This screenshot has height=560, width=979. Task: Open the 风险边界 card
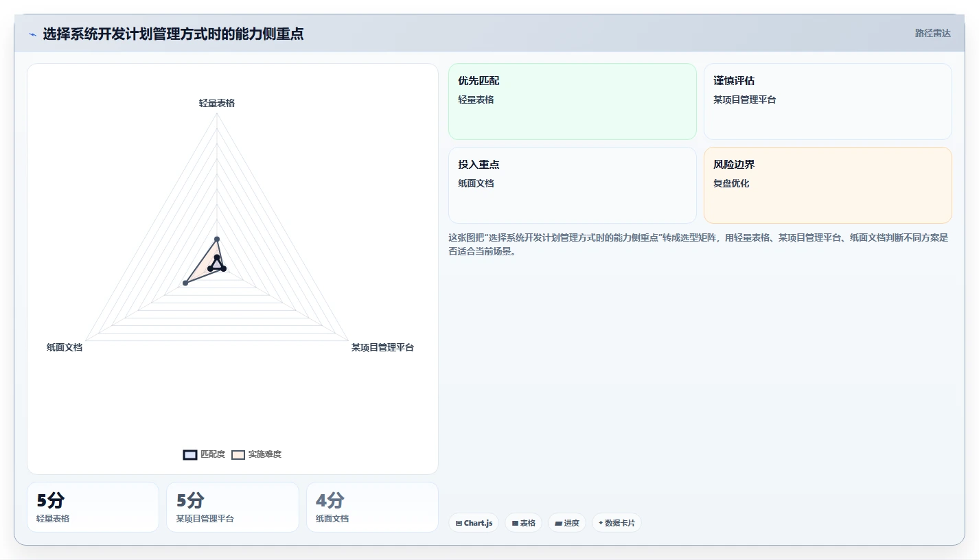coord(828,185)
